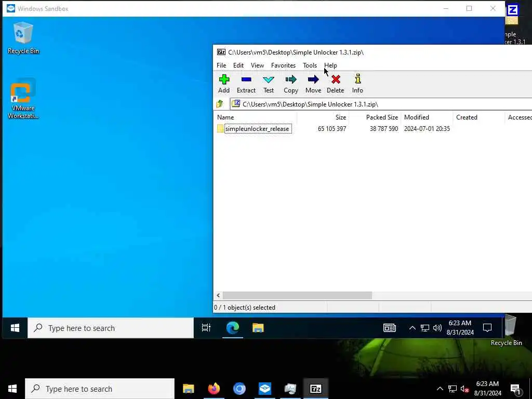This screenshot has height=399, width=532.
Task: Open Chromium browser on host taskbar
Action: (239, 389)
